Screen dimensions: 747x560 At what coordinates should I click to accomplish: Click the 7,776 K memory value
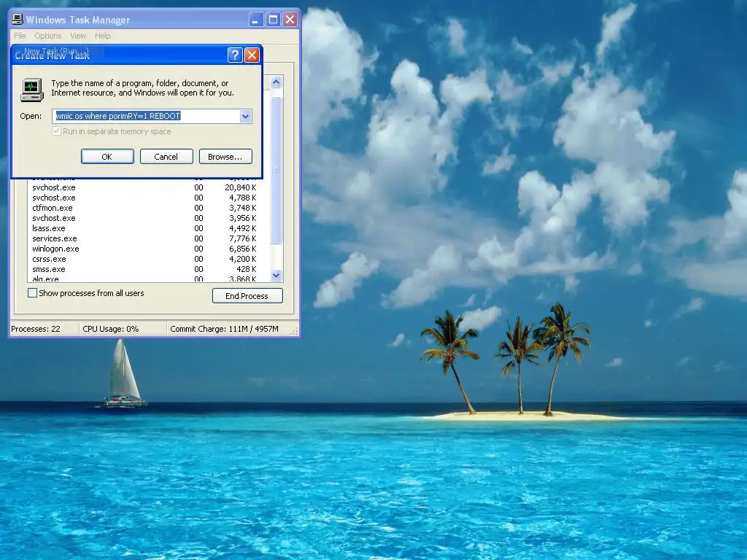click(x=242, y=238)
